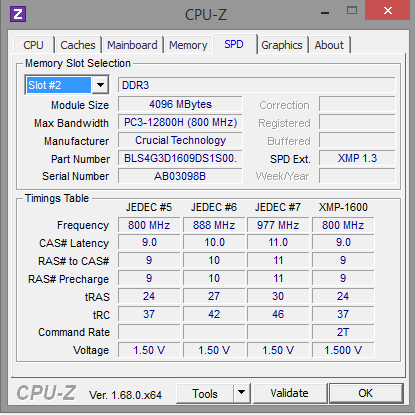Click the JEDEC #5 column header
The height and width of the screenshot is (415, 415).
tap(149, 207)
